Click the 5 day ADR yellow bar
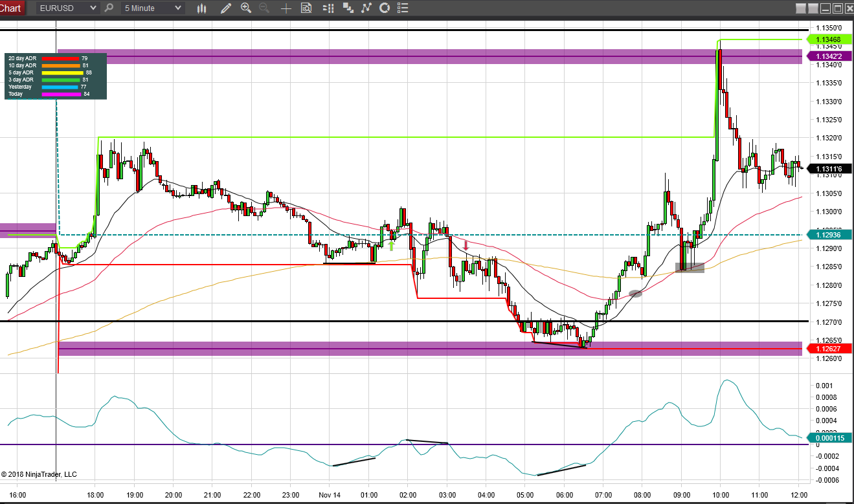Viewport: 854px width, 504px height. (x=62, y=72)
